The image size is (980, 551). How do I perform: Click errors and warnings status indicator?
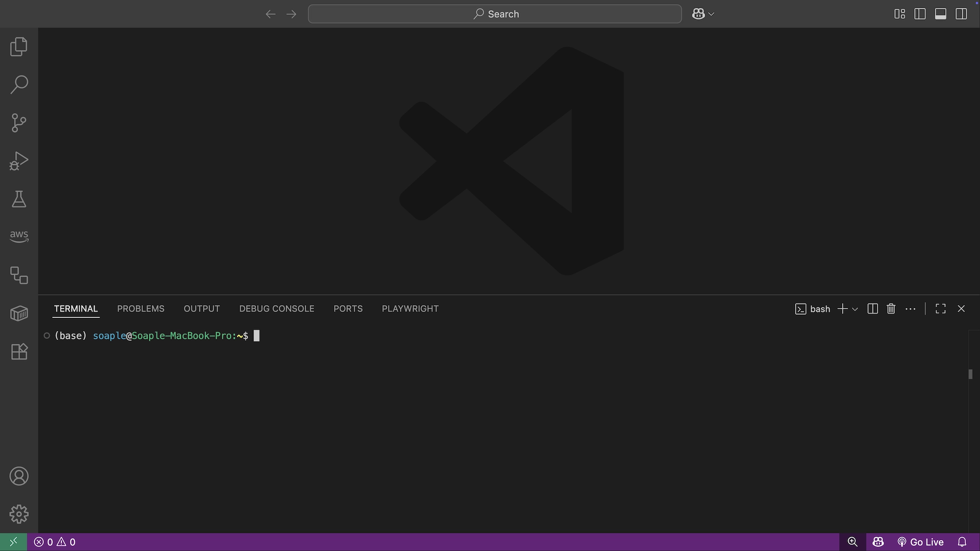(x=54, y=542)
